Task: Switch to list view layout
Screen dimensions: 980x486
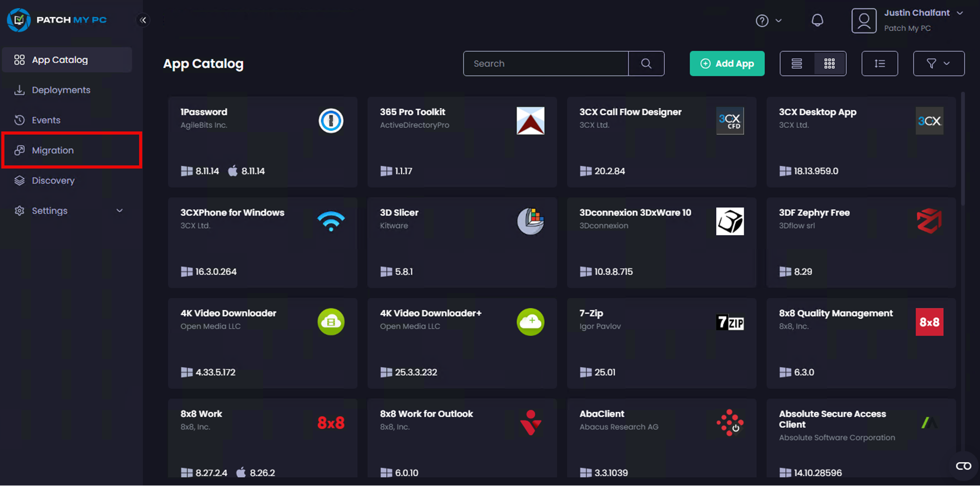Action: (796, 64)
